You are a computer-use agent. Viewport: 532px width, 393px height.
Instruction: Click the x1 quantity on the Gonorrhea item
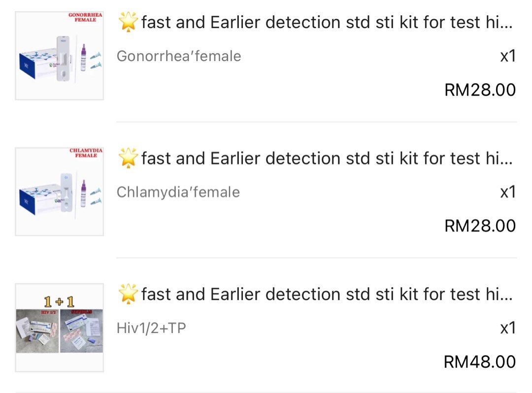508,56
